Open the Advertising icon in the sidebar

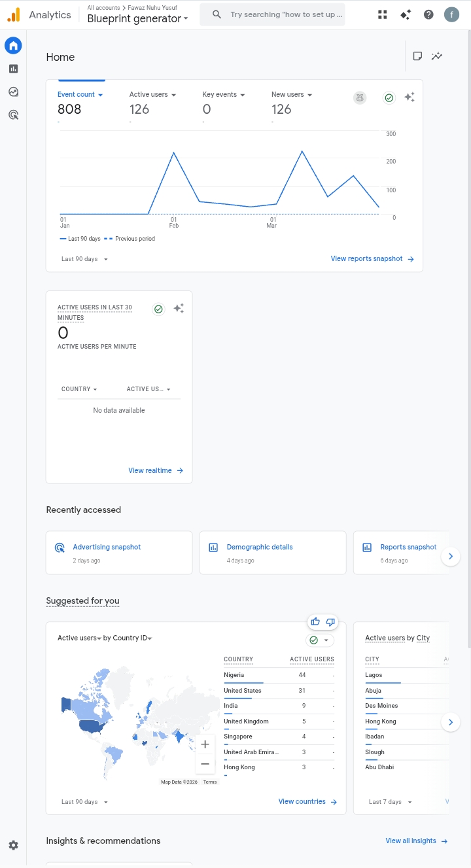tap(13, 115)
